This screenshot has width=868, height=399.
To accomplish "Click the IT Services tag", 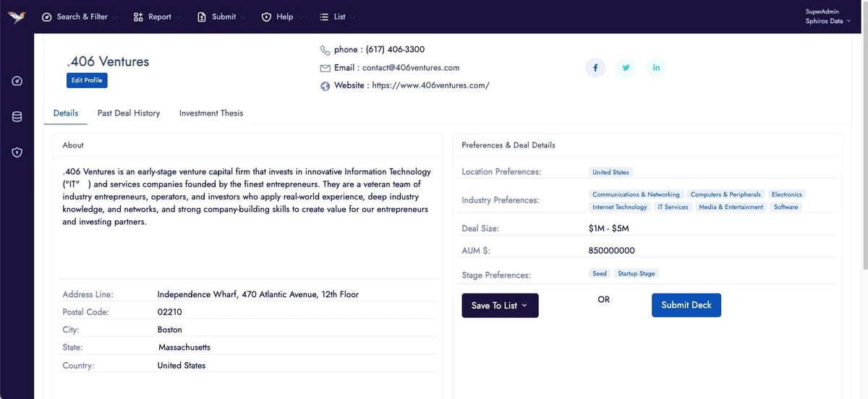I will [x=673, y=207].
